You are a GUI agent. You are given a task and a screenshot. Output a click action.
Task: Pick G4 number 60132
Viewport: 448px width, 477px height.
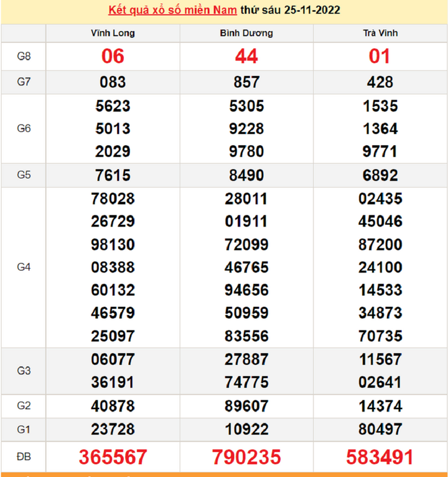[113, 290]
